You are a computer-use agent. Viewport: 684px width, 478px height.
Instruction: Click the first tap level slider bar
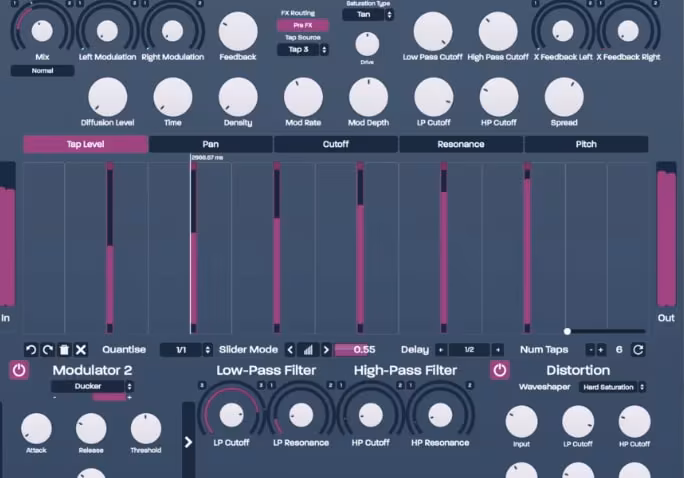click(110, 248)
